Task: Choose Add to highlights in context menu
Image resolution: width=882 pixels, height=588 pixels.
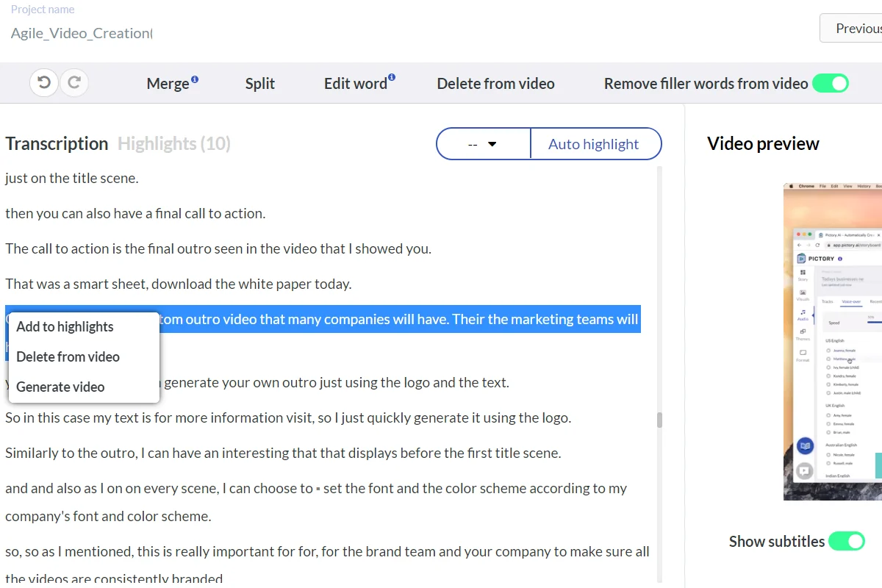Action: [65, 326]
